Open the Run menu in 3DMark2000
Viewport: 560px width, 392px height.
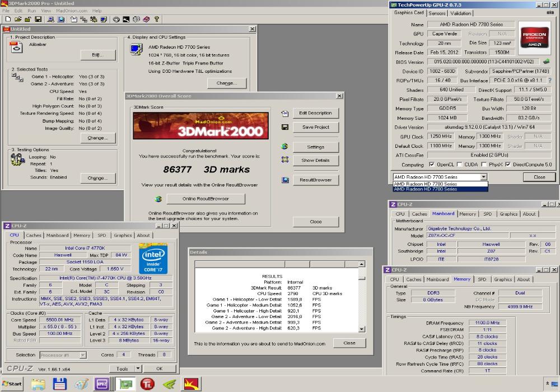[31, 11]
